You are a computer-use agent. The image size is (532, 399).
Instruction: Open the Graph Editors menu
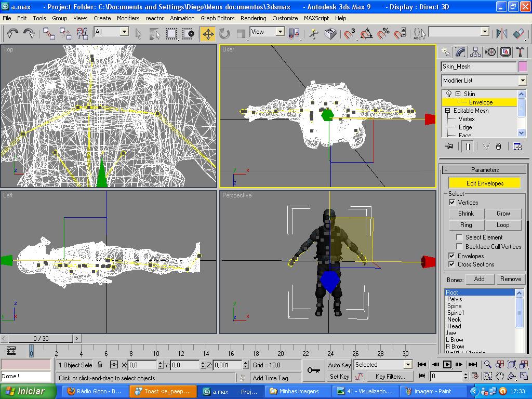217,18
